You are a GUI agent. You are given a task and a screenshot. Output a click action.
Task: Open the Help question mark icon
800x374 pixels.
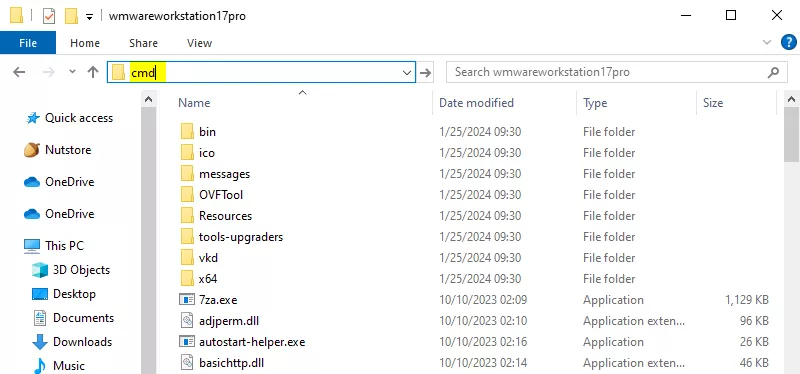(789, 43)
